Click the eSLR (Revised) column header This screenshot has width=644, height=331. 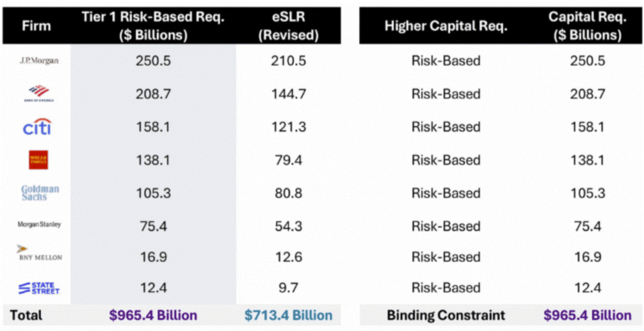[289, 26]
